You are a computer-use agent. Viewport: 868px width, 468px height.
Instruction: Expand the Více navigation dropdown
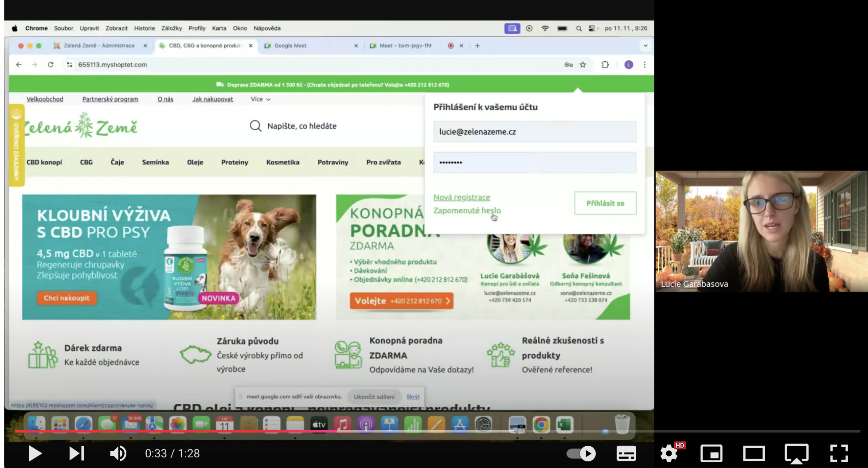pyautogui.click(x=260, y=99)
